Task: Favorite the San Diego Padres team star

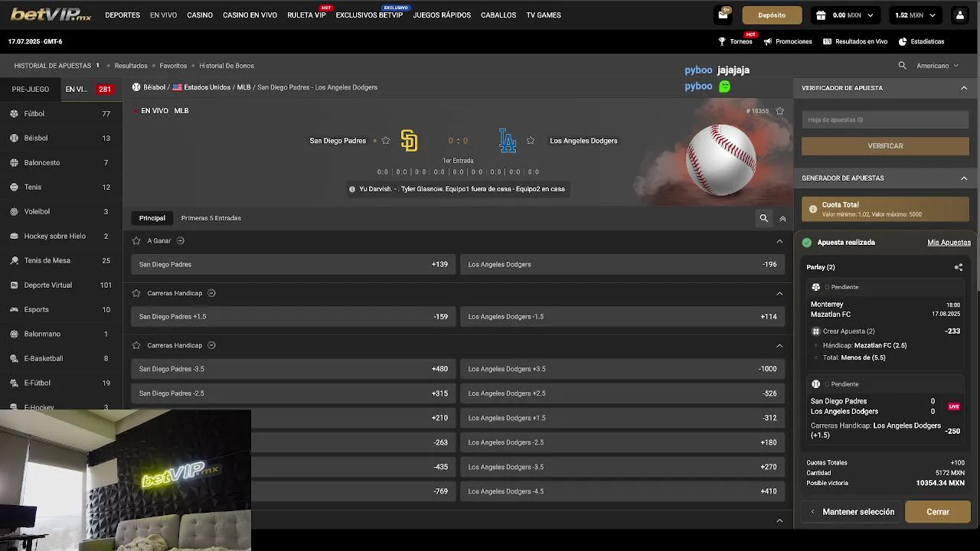Action: click(386, 141)
